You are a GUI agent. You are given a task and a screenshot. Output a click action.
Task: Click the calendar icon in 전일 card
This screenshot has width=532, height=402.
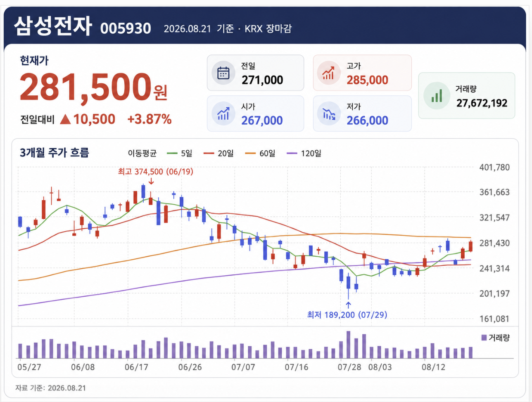tap(223, 73)
